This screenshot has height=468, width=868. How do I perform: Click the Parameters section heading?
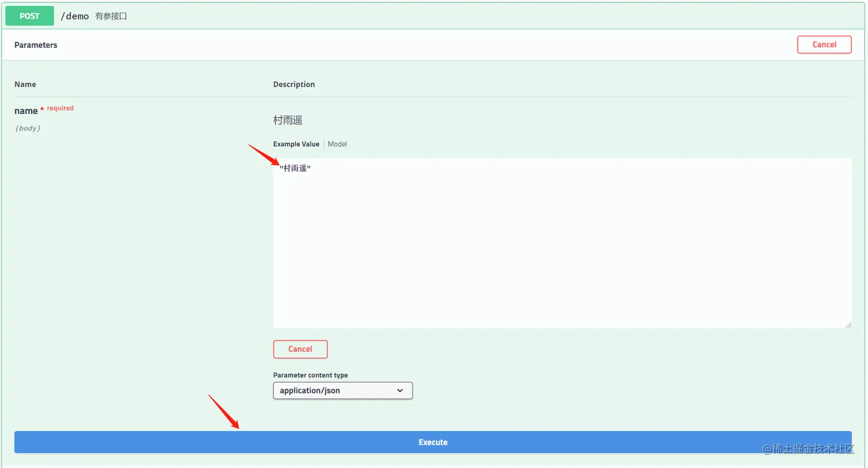pyautogui.click(x=36, y=45)
